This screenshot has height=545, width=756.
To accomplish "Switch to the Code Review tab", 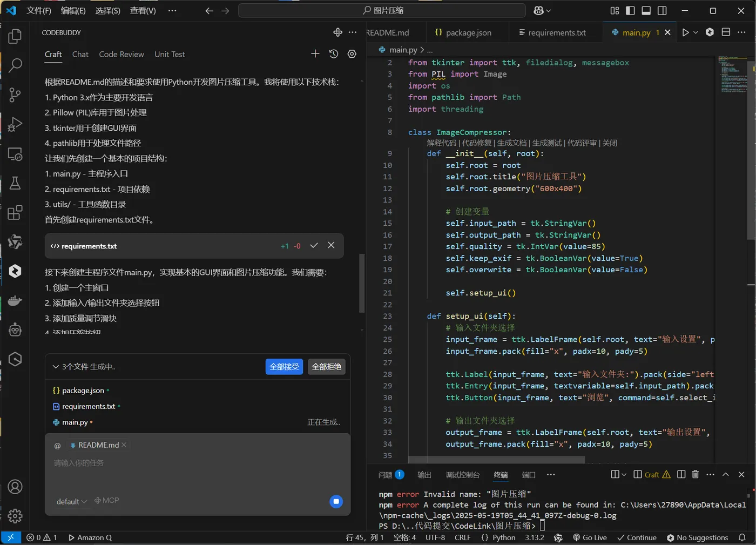I will [x=122, y=54].
